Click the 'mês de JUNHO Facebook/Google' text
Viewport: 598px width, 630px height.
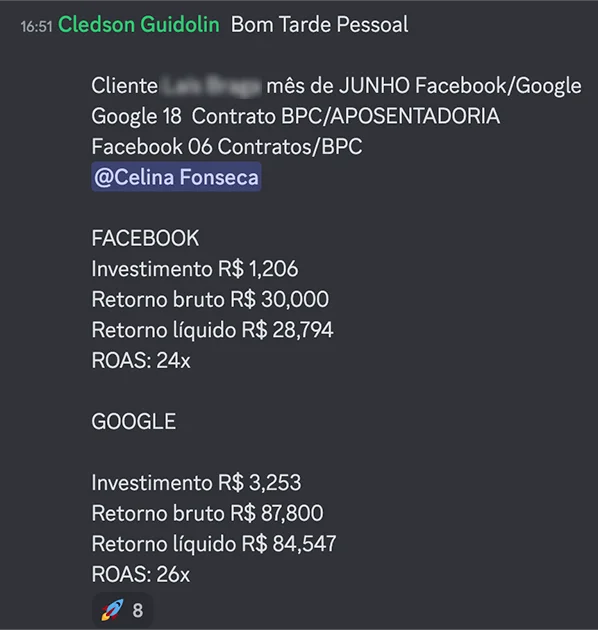tap(424, 86)
